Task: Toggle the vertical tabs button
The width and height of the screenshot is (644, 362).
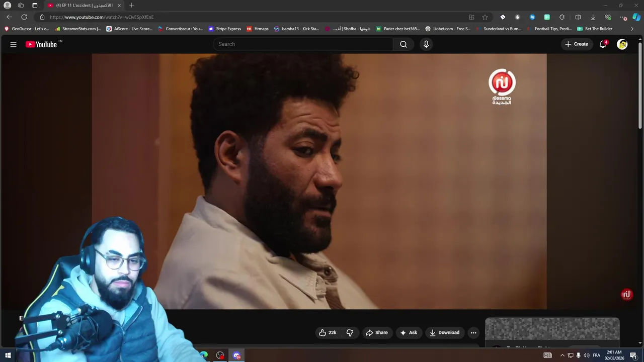Action: pyautogui.click(x=35, y=5)
